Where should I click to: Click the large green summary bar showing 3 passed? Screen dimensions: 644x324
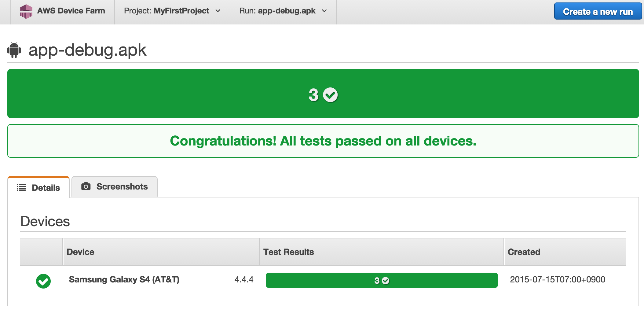pyautogui.click(x=323, y=94)
